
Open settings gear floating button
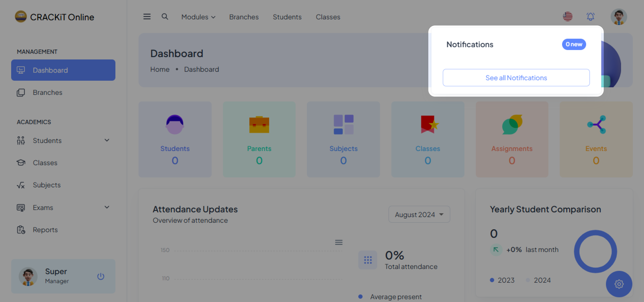[x=619, y=284]
